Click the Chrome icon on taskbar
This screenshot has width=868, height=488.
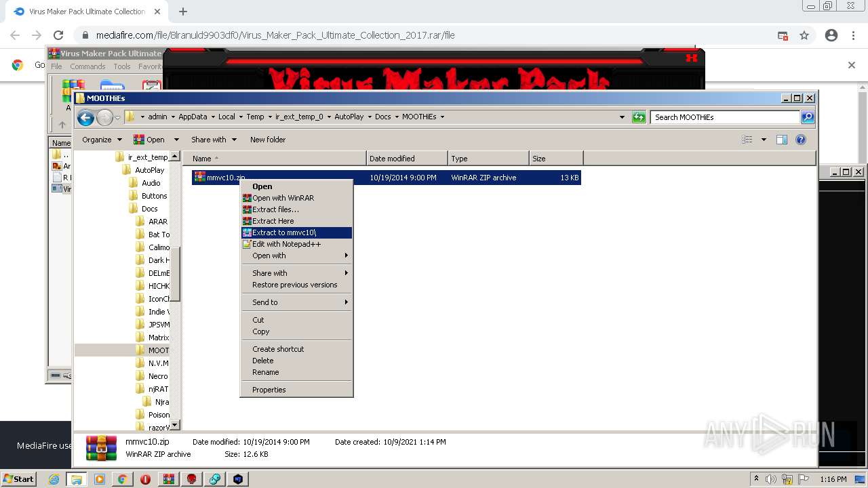tap(123, 479)
